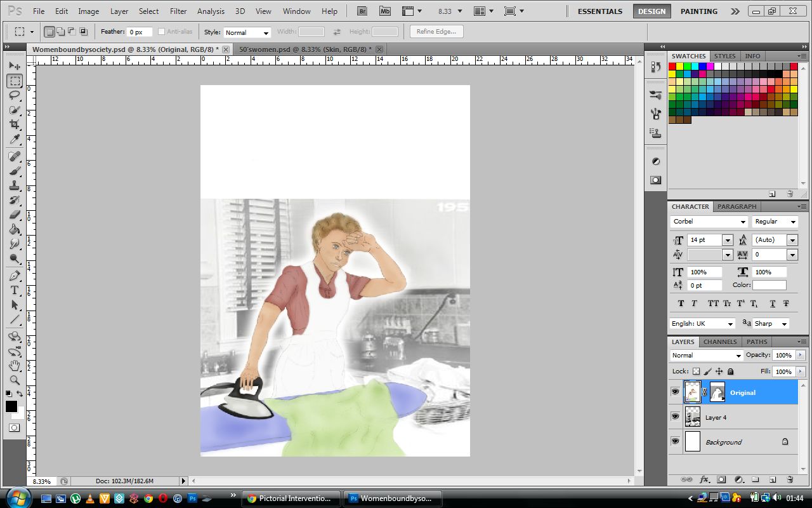Add a layer style with fx icon
The image size is (812, 508).
(x=704, y=479)
